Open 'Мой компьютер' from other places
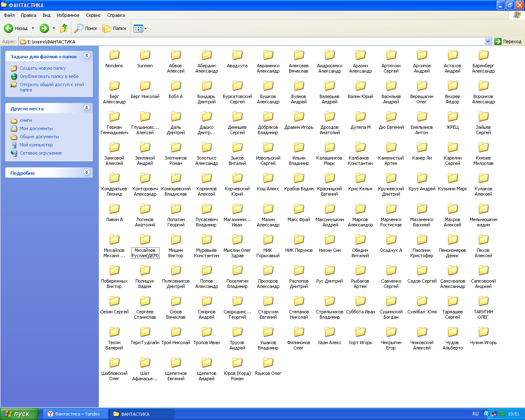Viewport: 525px width, 420px height. pos(36,145)
